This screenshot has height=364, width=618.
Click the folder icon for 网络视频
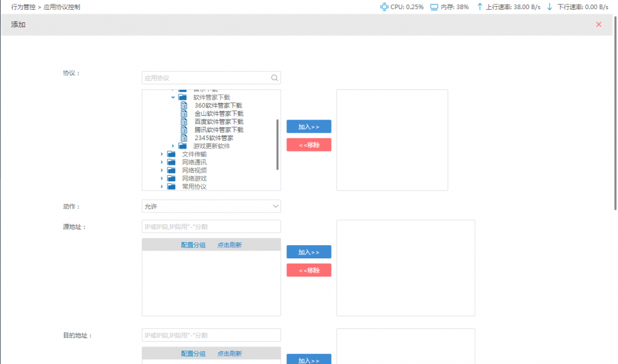pos(172,171)
